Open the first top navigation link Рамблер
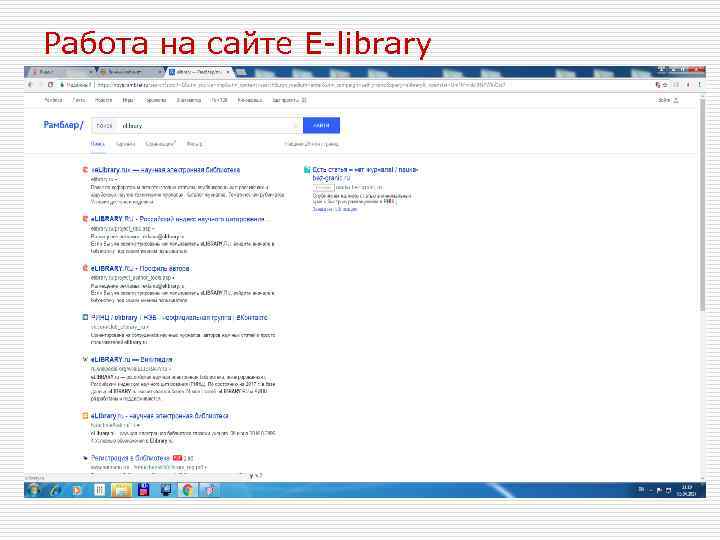 tap(53, 100)
